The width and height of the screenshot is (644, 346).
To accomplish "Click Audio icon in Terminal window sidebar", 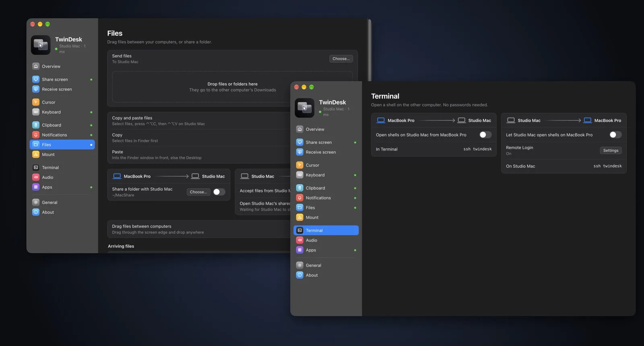I will point(300,240).
